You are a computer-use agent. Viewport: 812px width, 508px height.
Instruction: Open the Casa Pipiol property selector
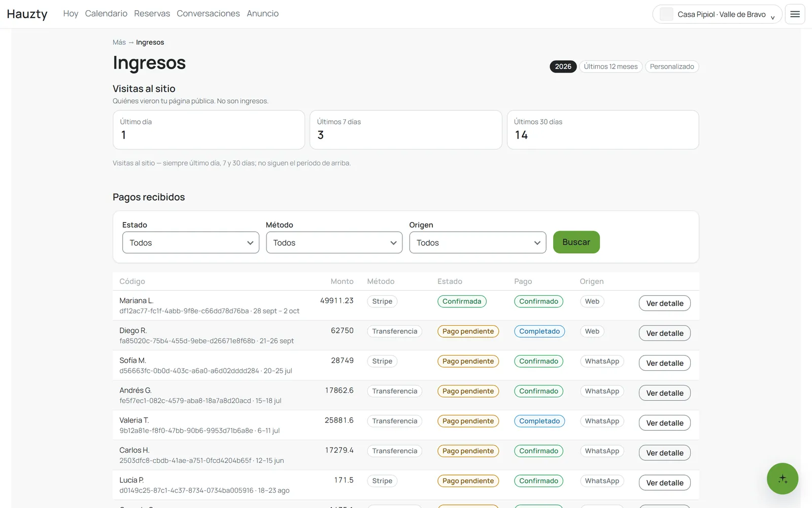click(717, 14)
